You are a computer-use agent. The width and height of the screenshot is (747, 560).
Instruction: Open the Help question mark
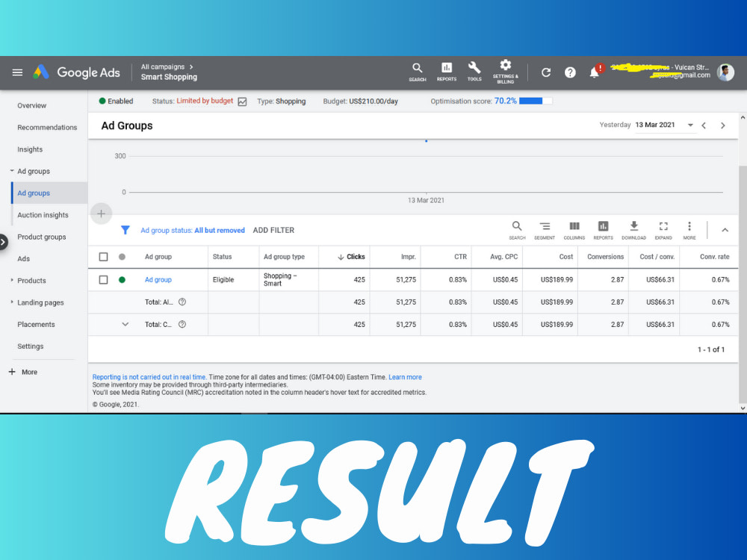(570, 72)
